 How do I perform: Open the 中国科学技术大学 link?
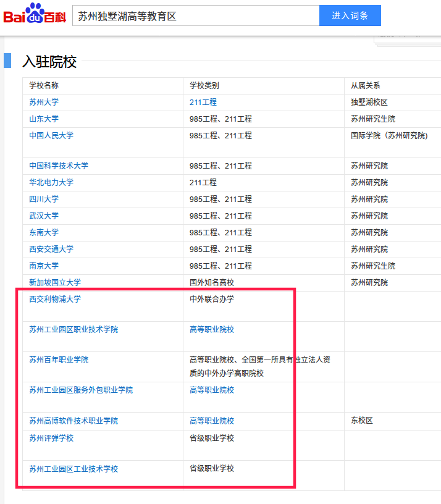click(59, 166)
